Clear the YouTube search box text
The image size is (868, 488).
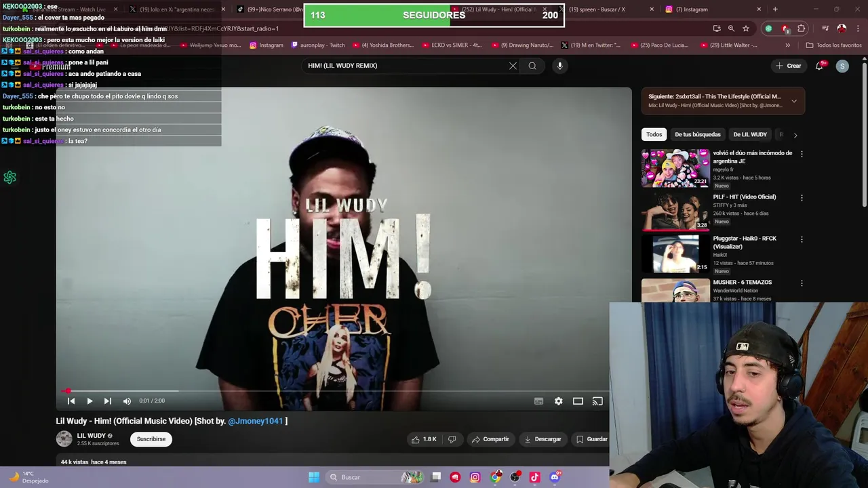point(513,66)
